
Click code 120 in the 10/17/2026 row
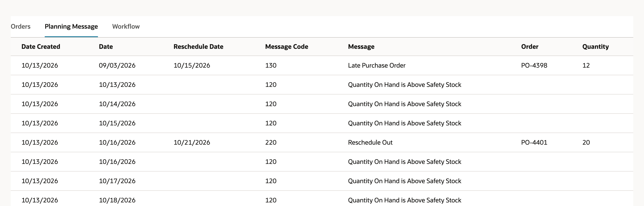(271, 181)
